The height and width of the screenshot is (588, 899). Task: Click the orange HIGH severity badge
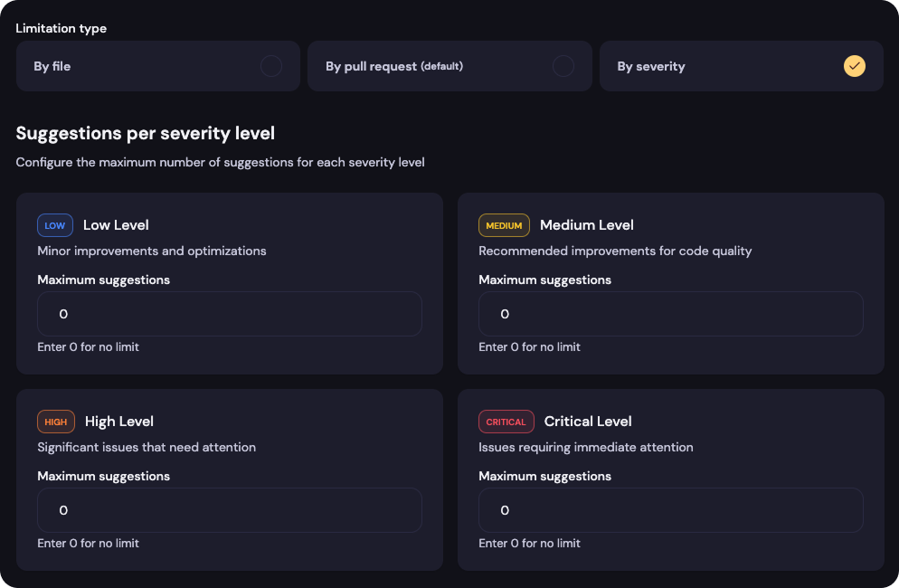[56, 422]
